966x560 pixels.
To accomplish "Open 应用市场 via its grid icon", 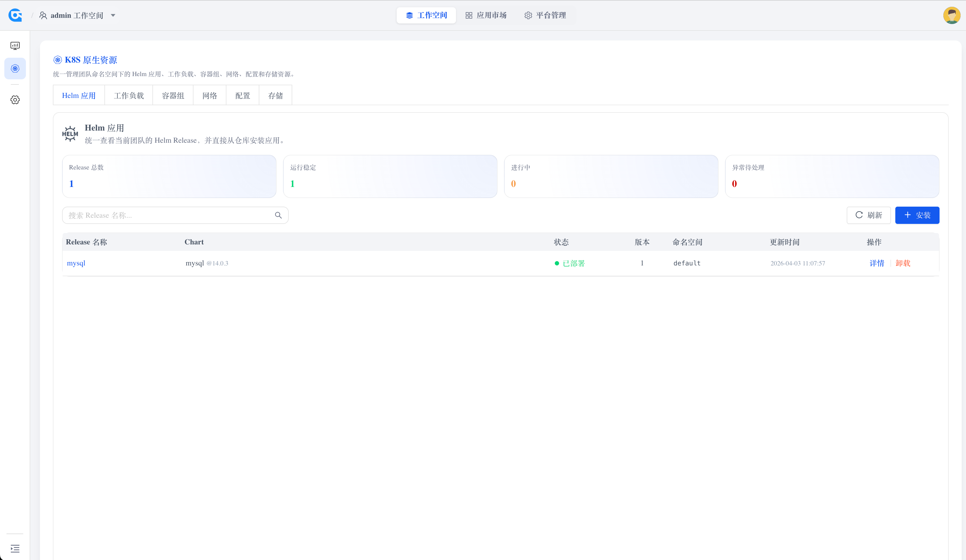I will pos(469,15).
